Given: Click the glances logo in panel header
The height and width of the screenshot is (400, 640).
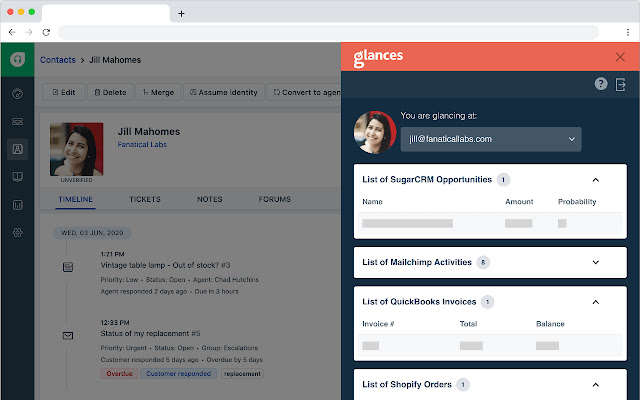Looking at the screenshot, I should pos(378,57).
